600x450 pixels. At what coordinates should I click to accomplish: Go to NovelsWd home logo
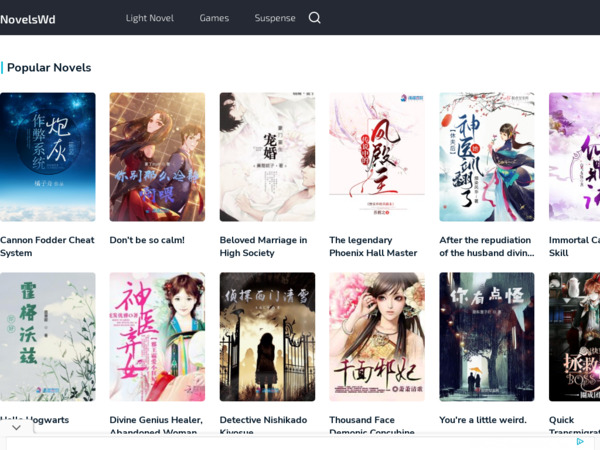pos(28,19)
